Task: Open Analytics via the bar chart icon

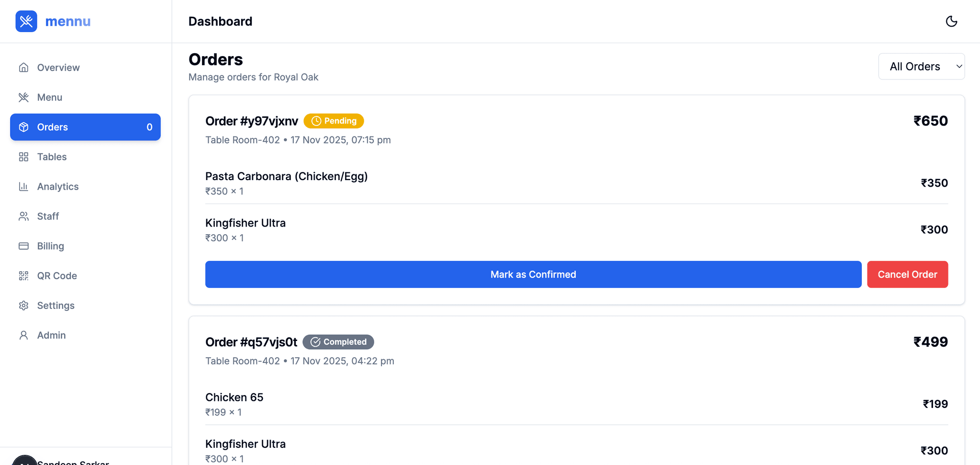Action: [x=24, y=186]
